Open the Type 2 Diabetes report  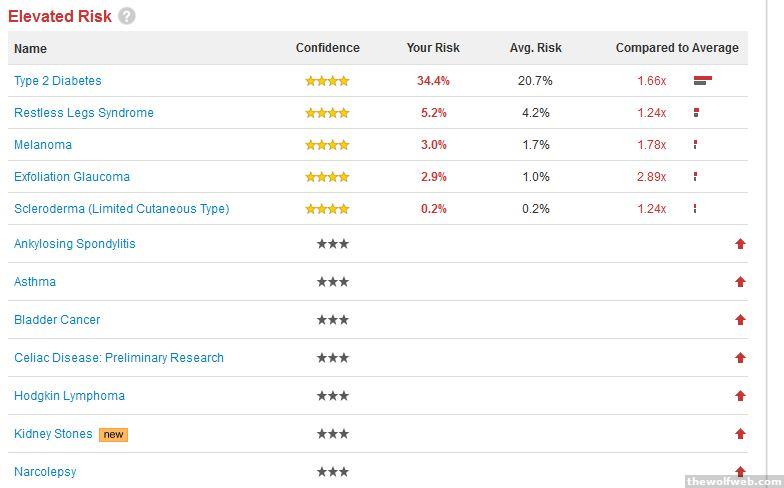pos(57,81)
